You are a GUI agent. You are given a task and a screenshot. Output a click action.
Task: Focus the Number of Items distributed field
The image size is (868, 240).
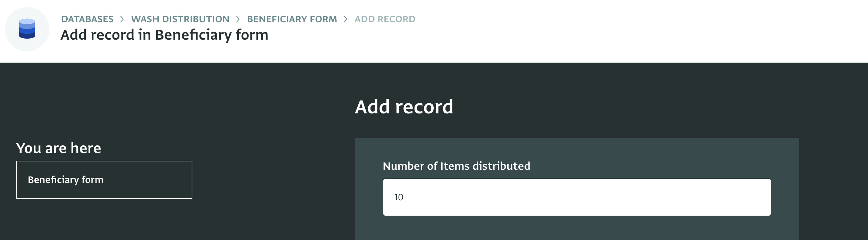(x=577, y=197)
